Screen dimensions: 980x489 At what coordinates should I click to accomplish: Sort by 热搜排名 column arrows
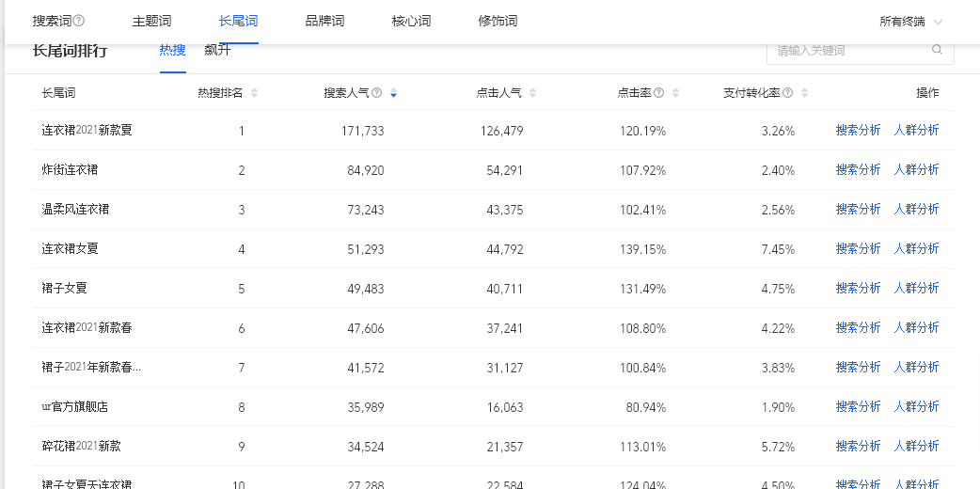coord(254,93)
